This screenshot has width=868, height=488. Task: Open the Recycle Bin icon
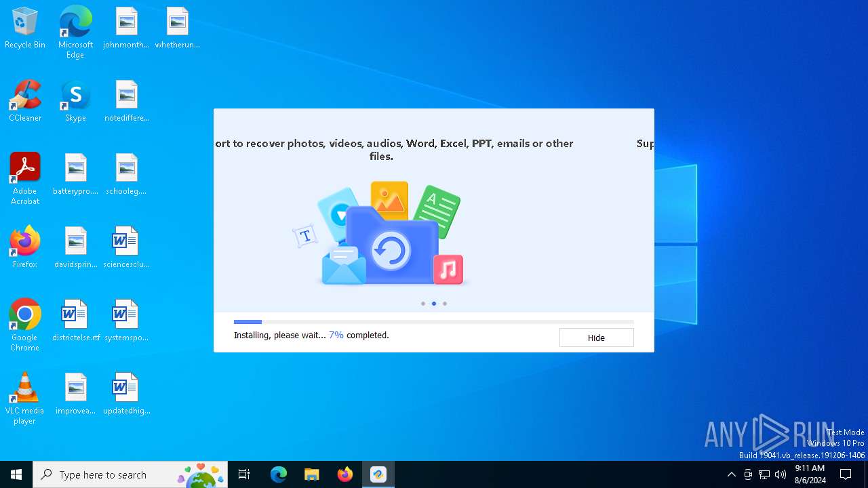pyautogui.click(x=25, y=28)
